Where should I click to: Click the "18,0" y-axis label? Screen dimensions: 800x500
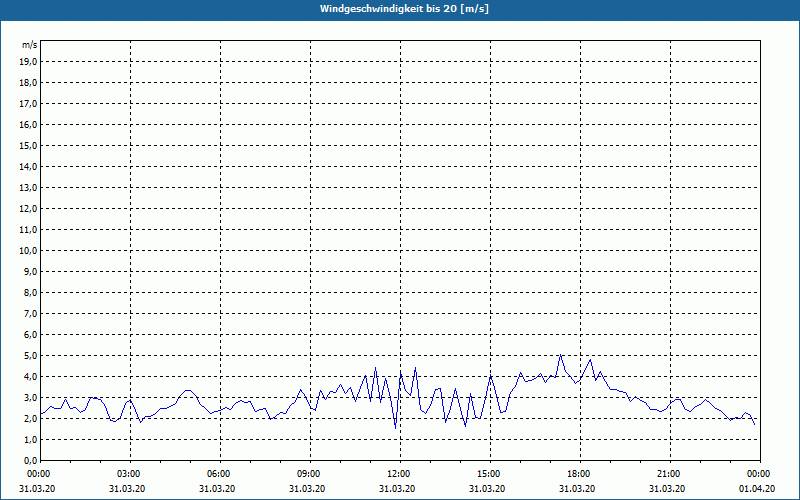(x=28, y=83)
